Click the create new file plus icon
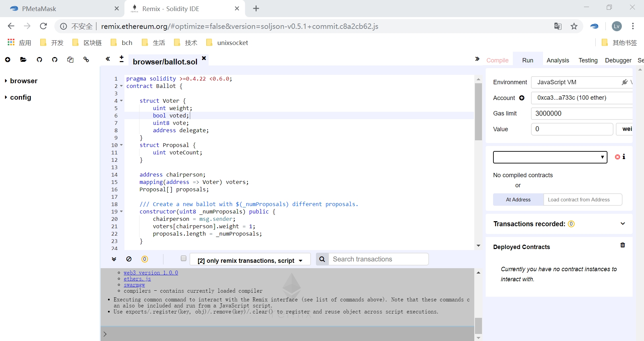The width and height of the screenshot is (644, 341). coord(8,60)
